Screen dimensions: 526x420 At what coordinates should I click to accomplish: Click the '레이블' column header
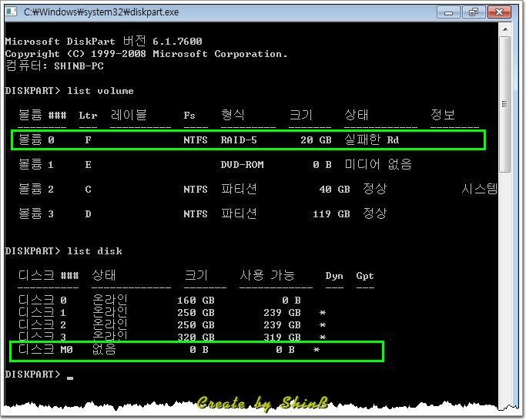[129, 115]
